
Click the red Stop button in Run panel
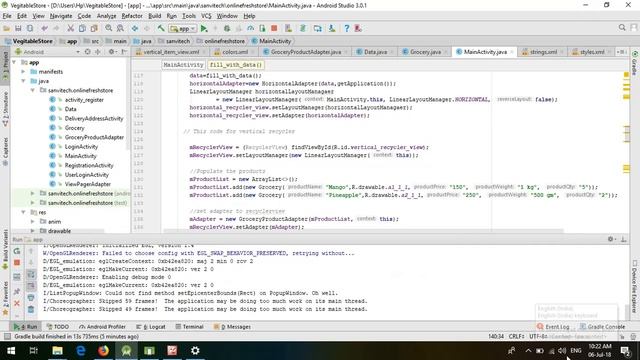click(17, 263)
